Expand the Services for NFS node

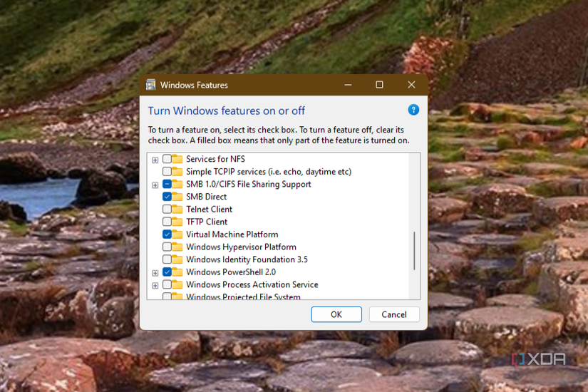pos(155,160)
